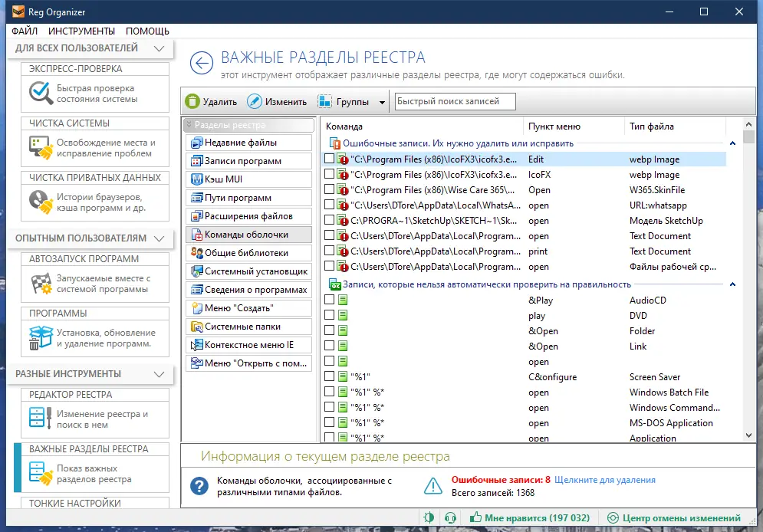Open the Помощь menu
This screenshot has height=532, width=763.
[147, 31]
